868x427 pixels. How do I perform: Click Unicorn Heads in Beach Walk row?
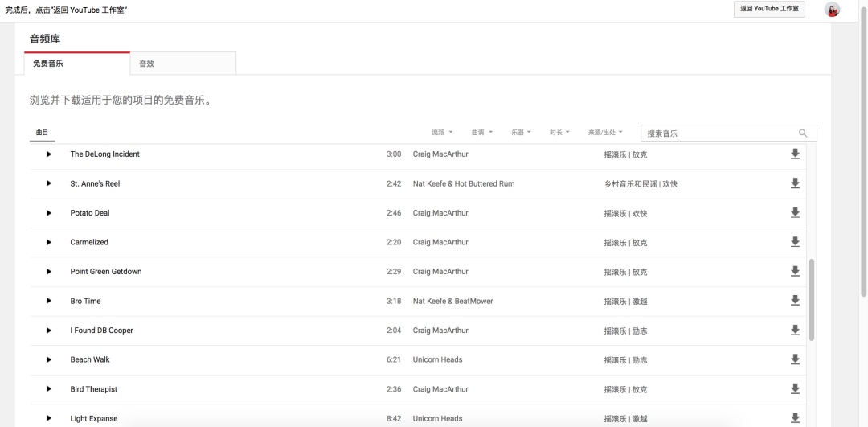click(437, 359)
